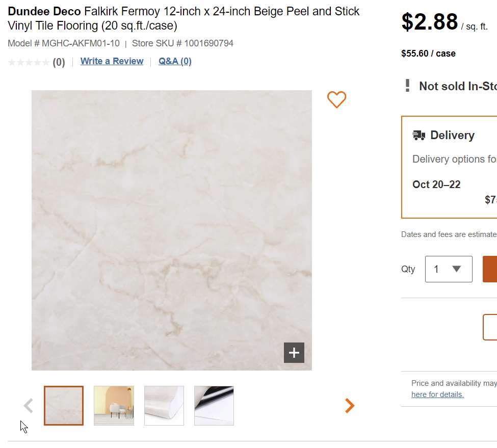
Task: Follow the "here for details" link
Action: (x=437, y=394)
